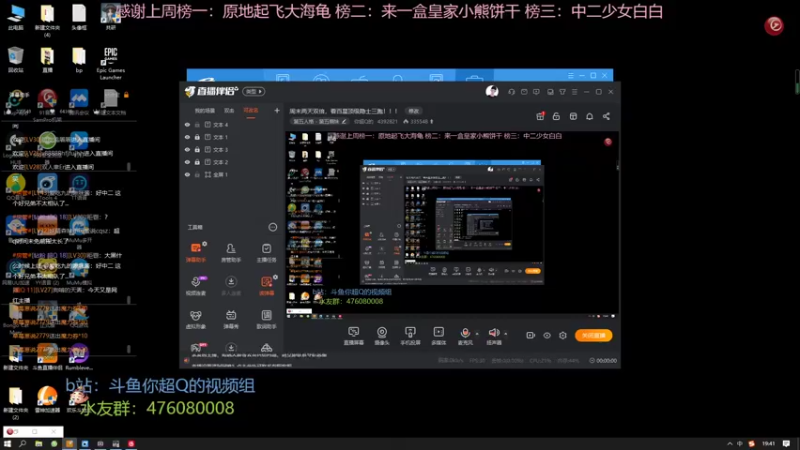Toggle lock on 文本 3 layer
800x450 pixels.
click(197, 149)
